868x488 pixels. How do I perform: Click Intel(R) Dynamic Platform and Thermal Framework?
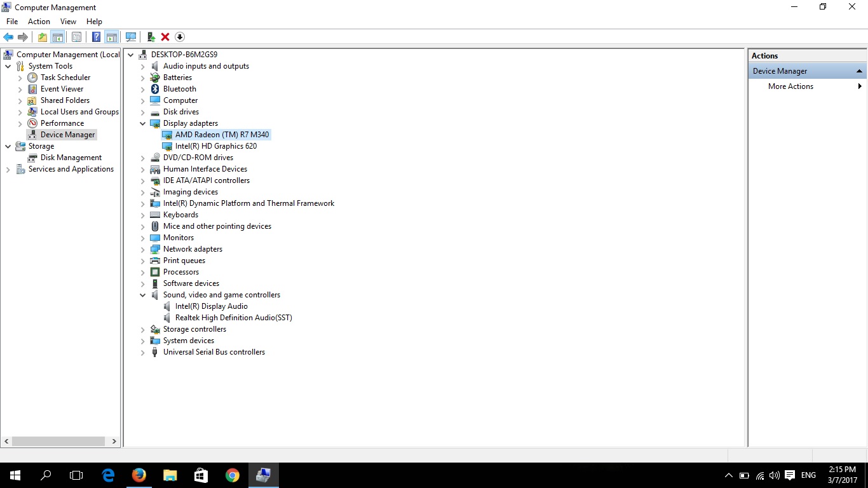click(248, 203)
